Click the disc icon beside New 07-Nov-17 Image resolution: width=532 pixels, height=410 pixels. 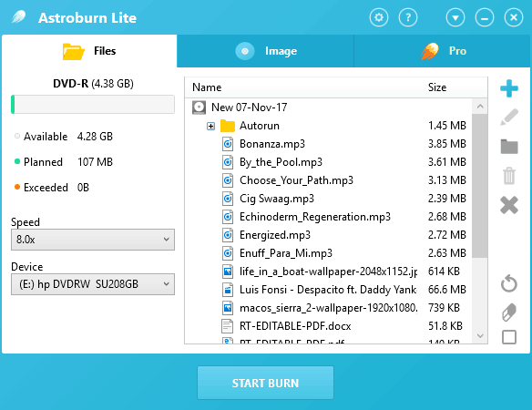click(x=199, y=108)
